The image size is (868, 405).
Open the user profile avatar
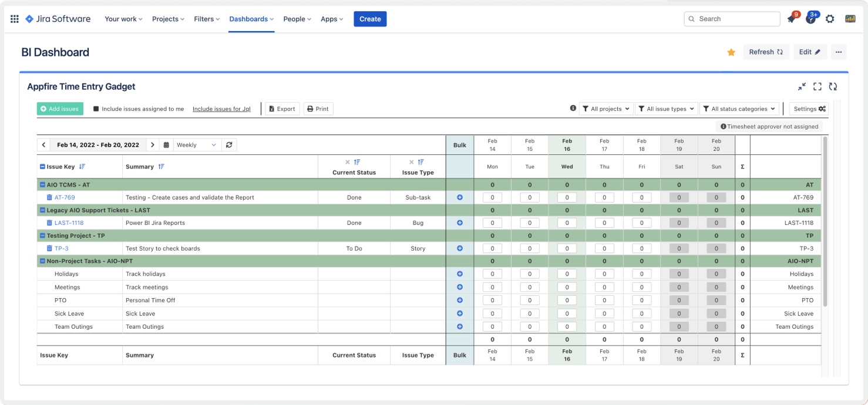tap(850, 19)
